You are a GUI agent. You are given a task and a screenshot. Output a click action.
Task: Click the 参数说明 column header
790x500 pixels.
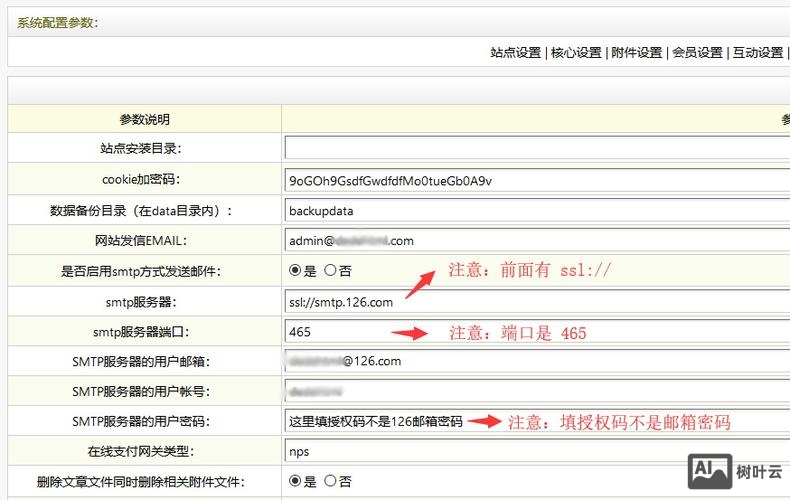point(145,119)
